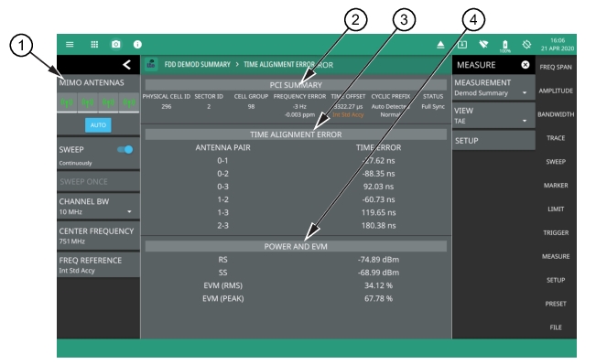Click the 180.38 ns time error value
Viewport: 596px width, 364px height.
click(x=379, y=226)
